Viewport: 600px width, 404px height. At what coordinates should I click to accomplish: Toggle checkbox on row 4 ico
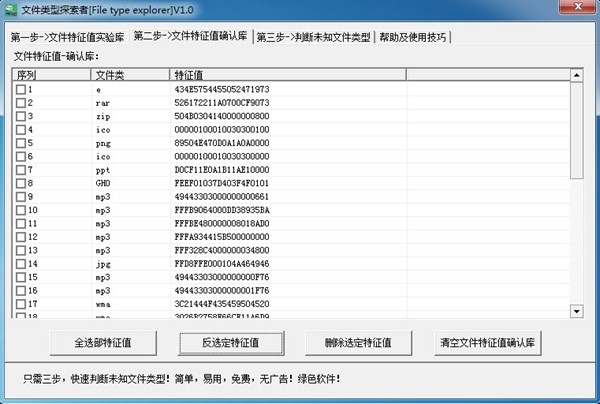click(x=21, y=130)
